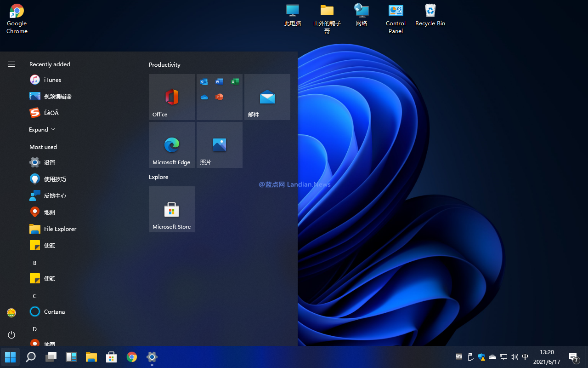
Task: Open the 邮件 mail tile
Action: point(267,97)
